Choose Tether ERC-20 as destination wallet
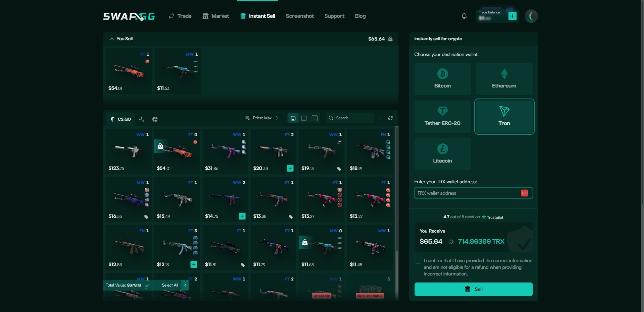The width and height of the screenshot is (644, 312). [443, 117]
